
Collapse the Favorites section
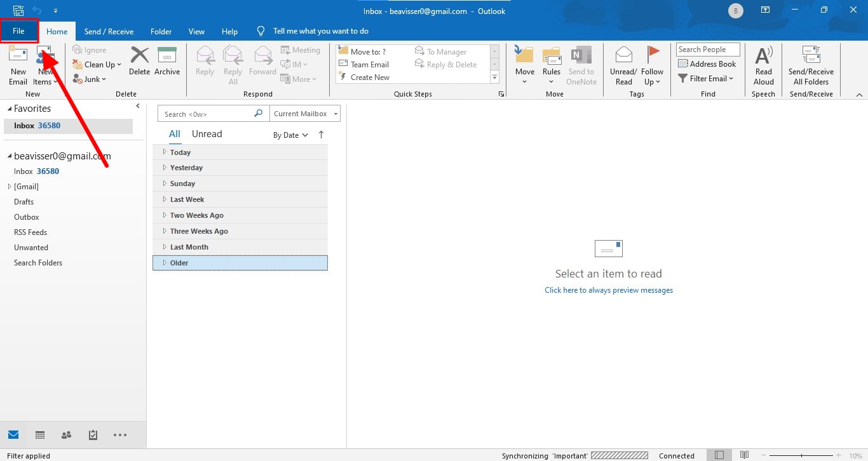9,109
